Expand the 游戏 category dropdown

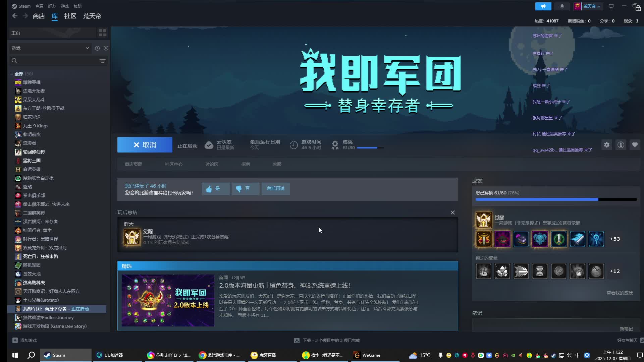(x=87, y=48)
